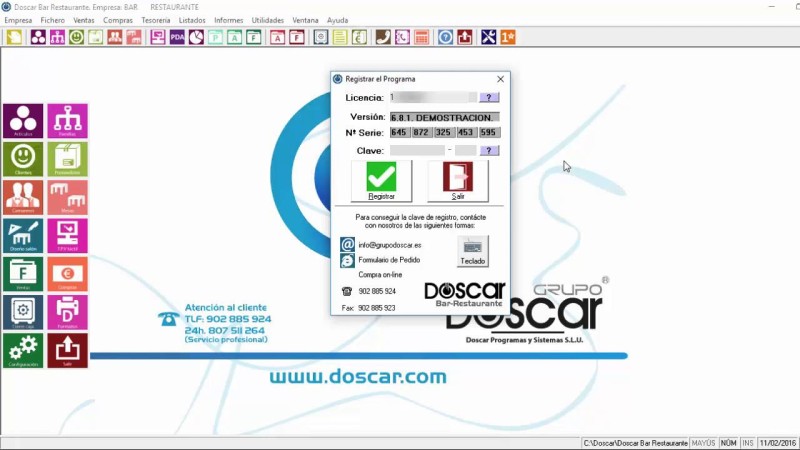800x450 pixels.
Task: Open the Teclado on-screen keyboard
Action: [x=472, y=251]
